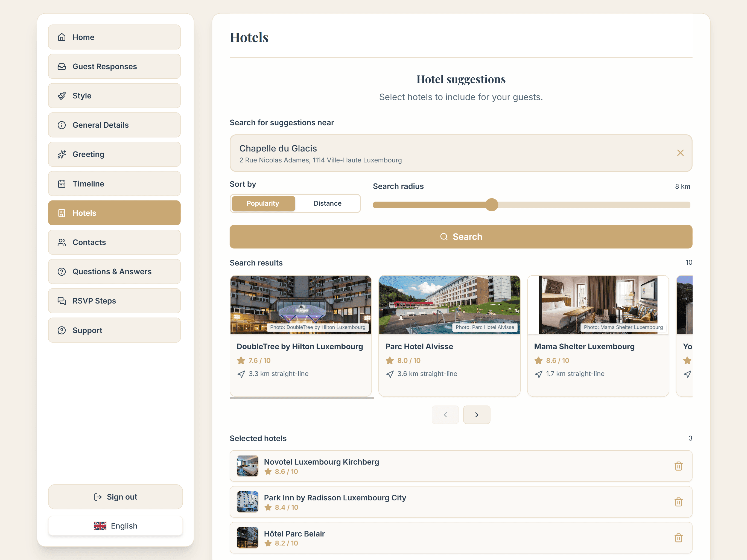
Task: Click the Hôtel Parc Belair thumbnail
Action: pos(247,538)
